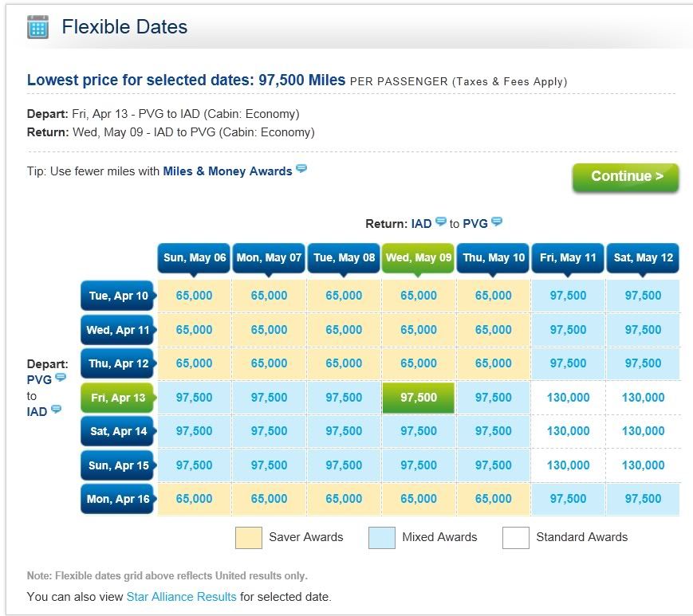Choose 130,000 fare for Apr 15 and May 12

[643, 465]
